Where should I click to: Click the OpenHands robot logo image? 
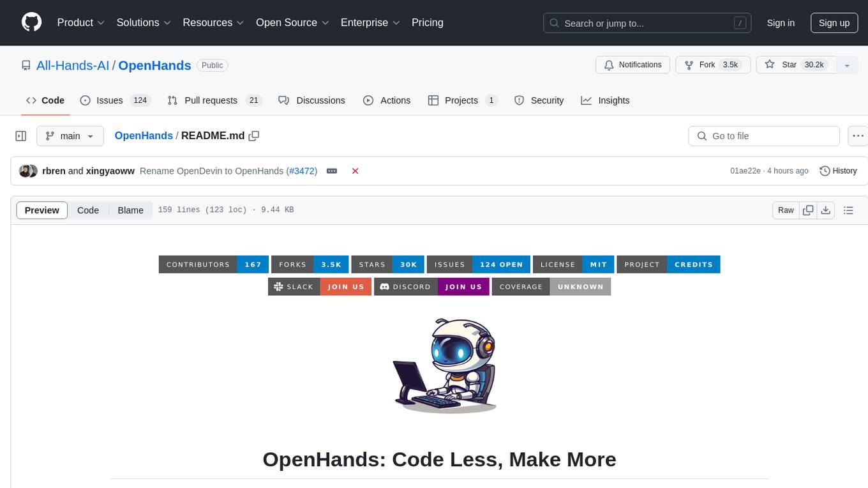coord(445,366)
